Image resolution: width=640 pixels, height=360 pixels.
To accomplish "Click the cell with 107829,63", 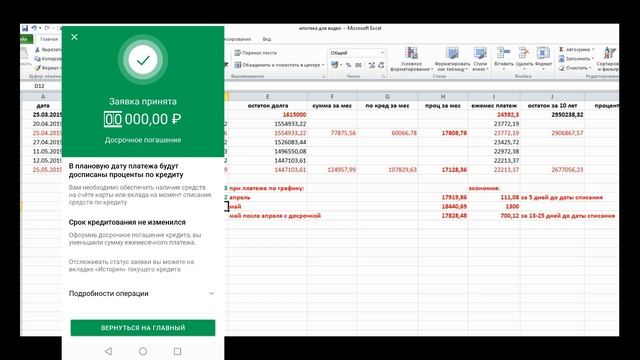I will (387, 170).
